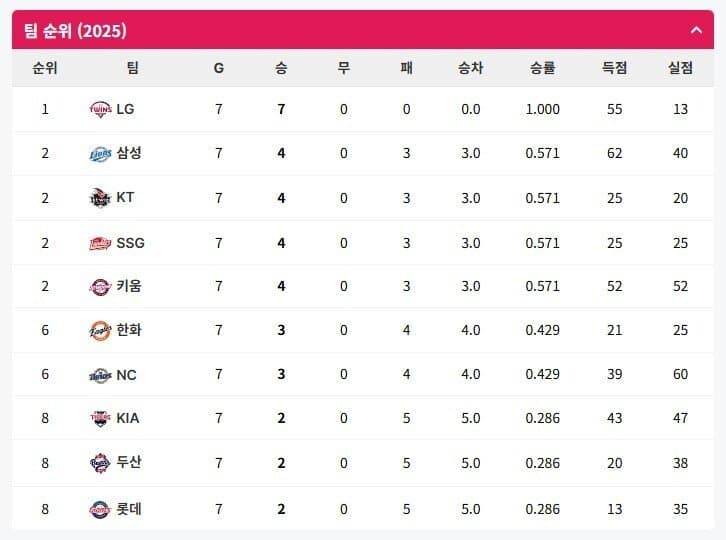The image size is (726, 540).
Task: Click the 두산 Bears team logo
Action: pos(100,463)
